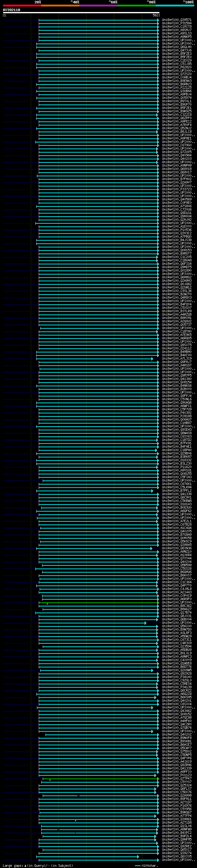
Task: Select hit label UniRef100_P34140
Action: coord(176,677)
